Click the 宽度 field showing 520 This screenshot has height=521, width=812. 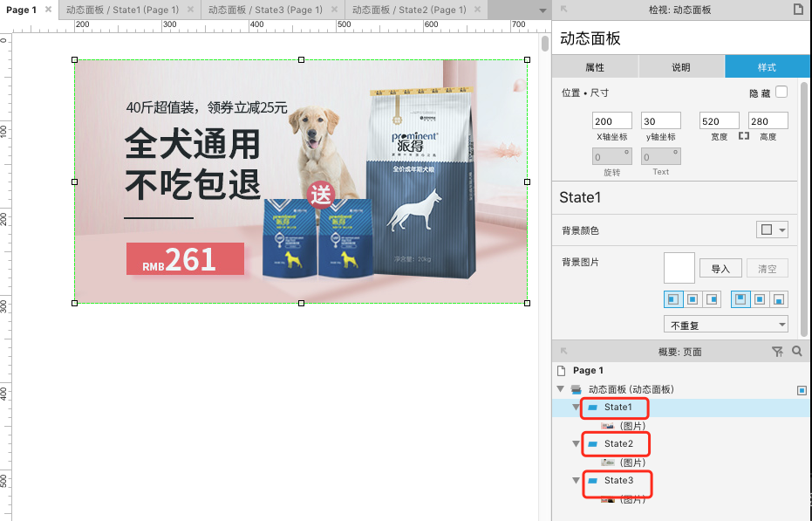(x=720, y=120)
